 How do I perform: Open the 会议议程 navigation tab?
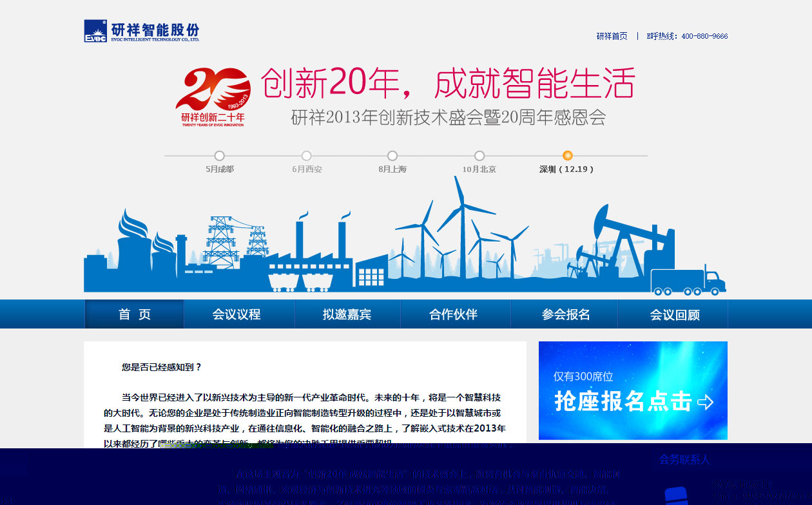click(x=237, y=314)
